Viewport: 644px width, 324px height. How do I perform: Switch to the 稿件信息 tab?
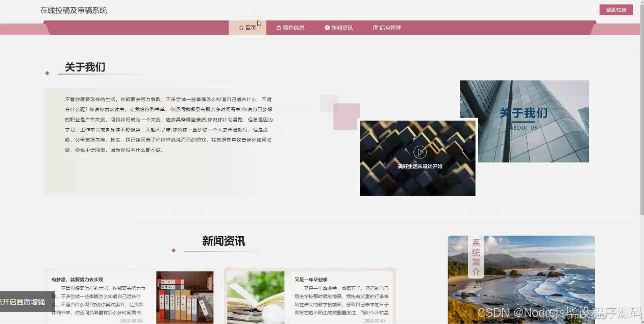click(x=291, y=28)
